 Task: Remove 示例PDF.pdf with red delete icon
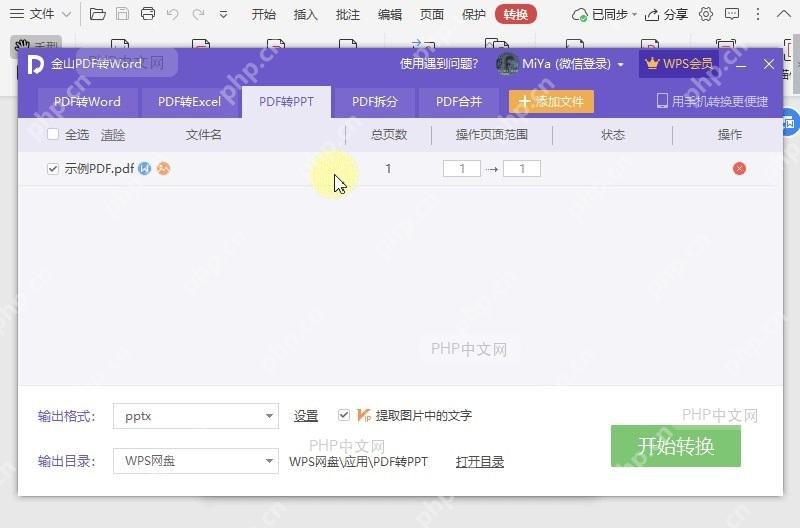[x=739, y=168]
